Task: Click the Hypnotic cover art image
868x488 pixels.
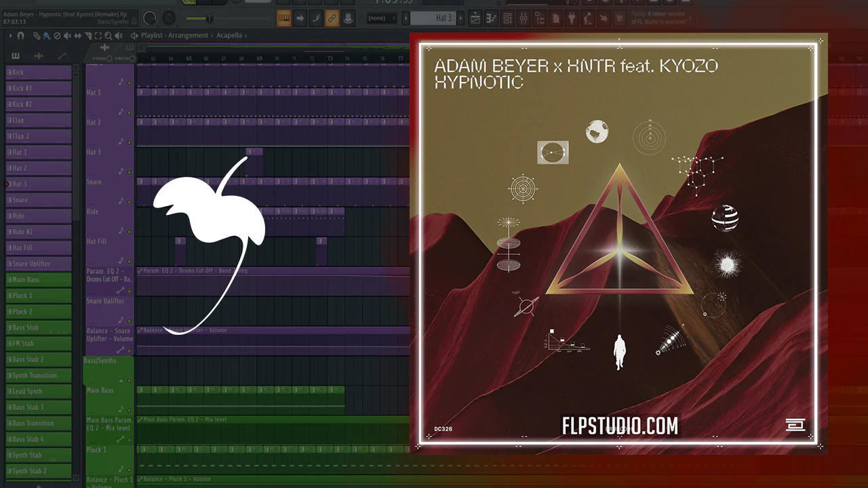Action: [x=618, y=244]
